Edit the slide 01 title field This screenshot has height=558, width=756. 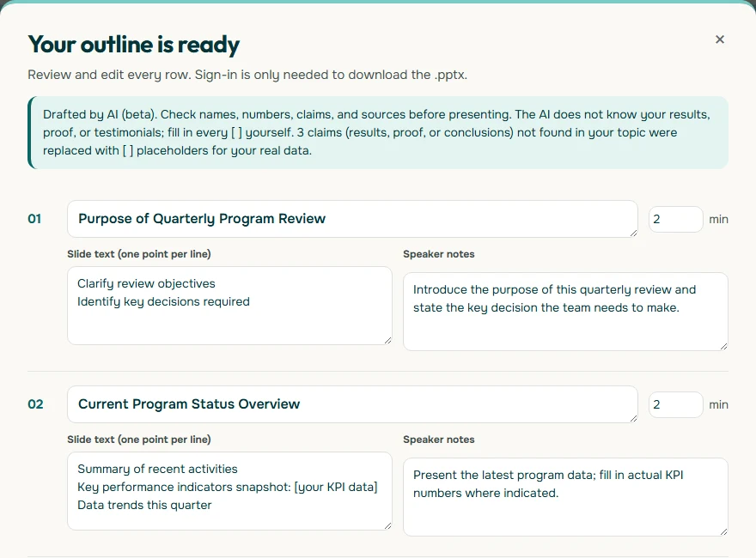(352, 219)
